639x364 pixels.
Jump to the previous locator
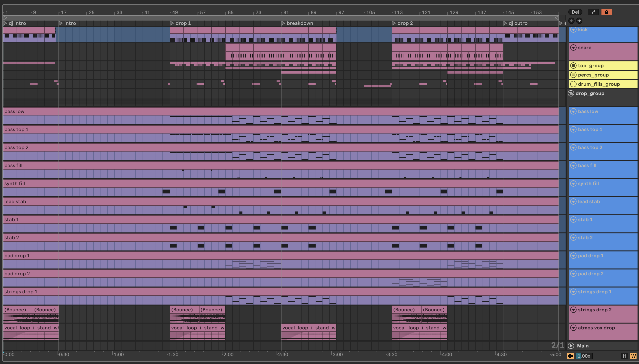coord(571,21)
